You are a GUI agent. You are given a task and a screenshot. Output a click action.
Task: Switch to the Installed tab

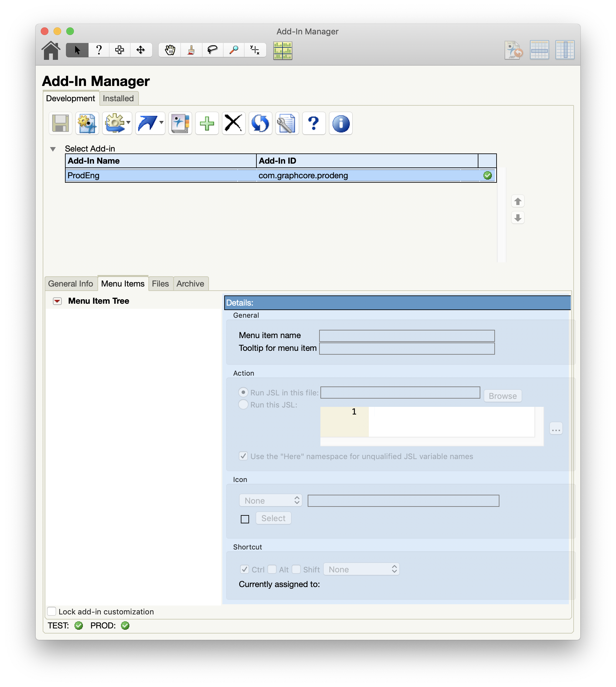[x=118, y=98]
